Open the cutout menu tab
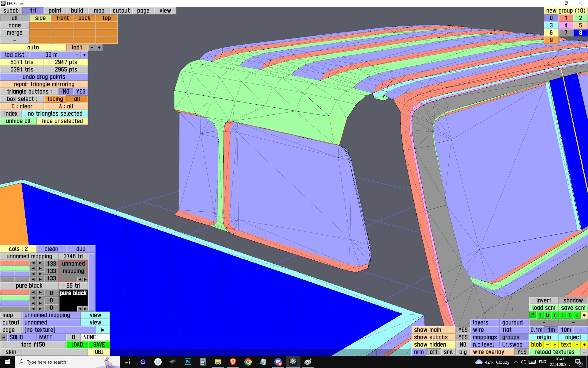Screen dimensions: 588x368 point(121,11)
